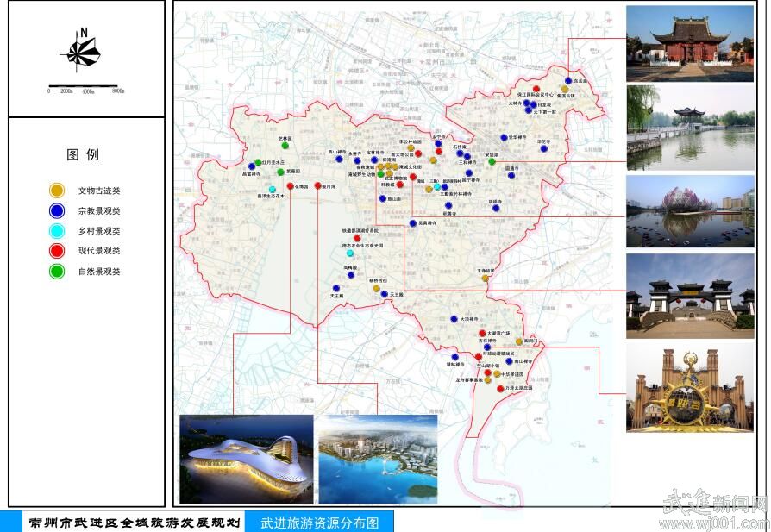Viewport: 771px width, 532px height.
Task: Click the blue 天王殿 map marker
Action: tap(383, 294)
